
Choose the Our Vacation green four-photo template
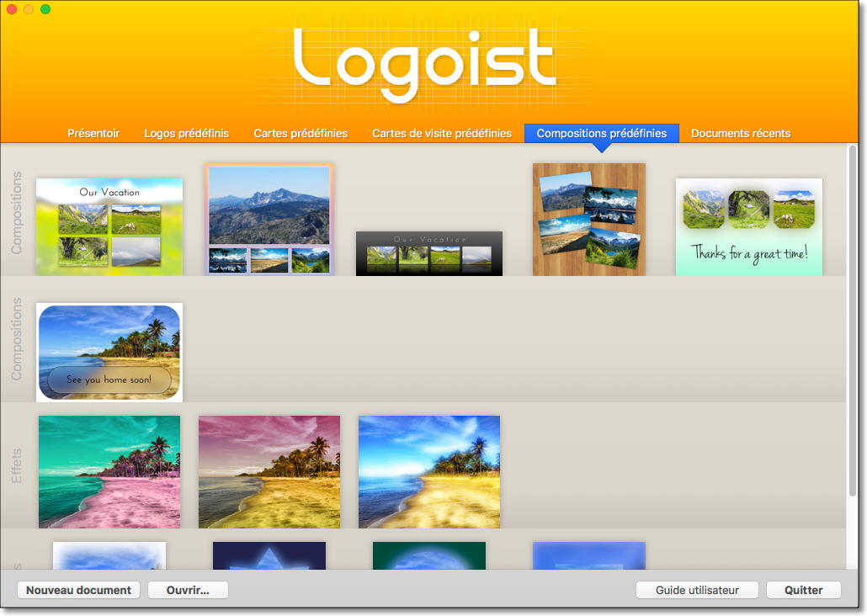(109, 226)
